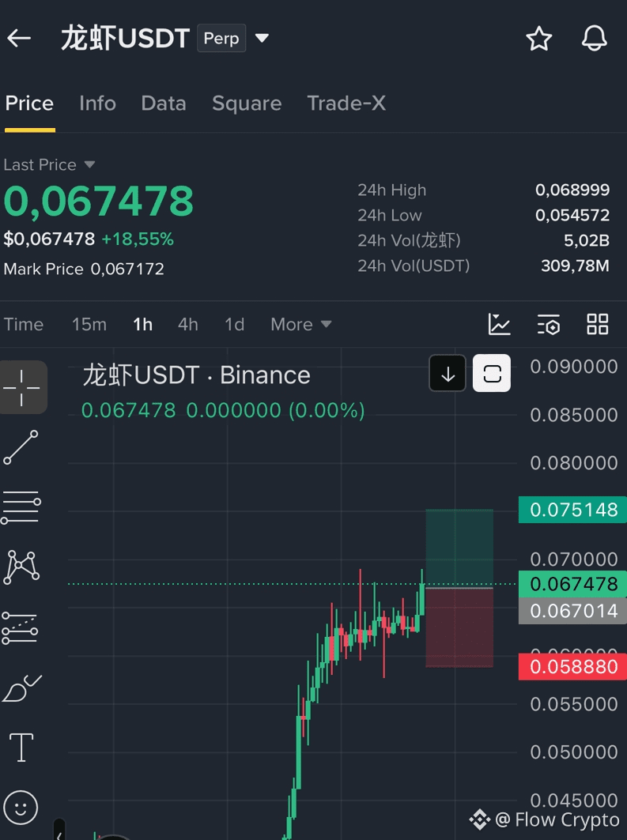This screenshot has height=840, width=627.
Task: Go back using the left arrow
Action: click(19, 38)
